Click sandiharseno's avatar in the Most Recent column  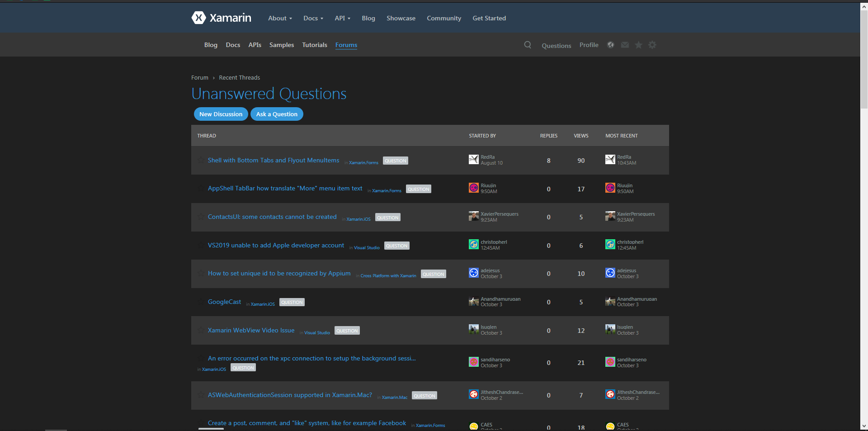tap(610, 362)
